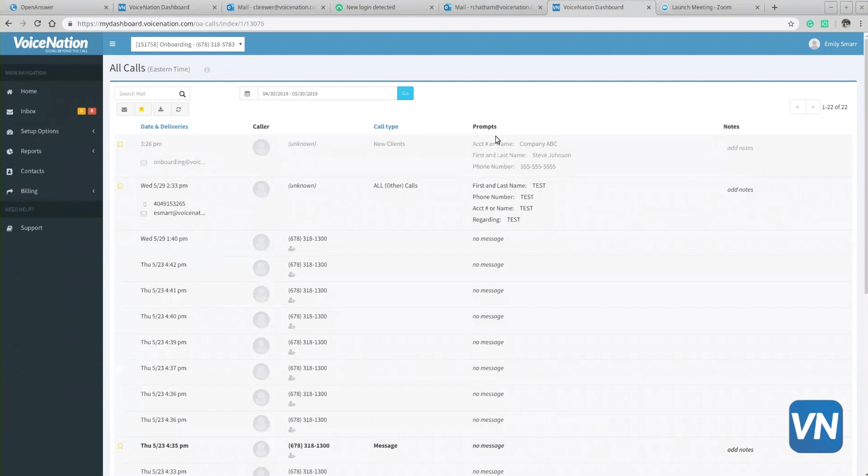The height and width of the screenshot is (476, 868).
Task: Click add-contact icon for Thu 5/23 4:35 pm call
Action: point(292,456)
